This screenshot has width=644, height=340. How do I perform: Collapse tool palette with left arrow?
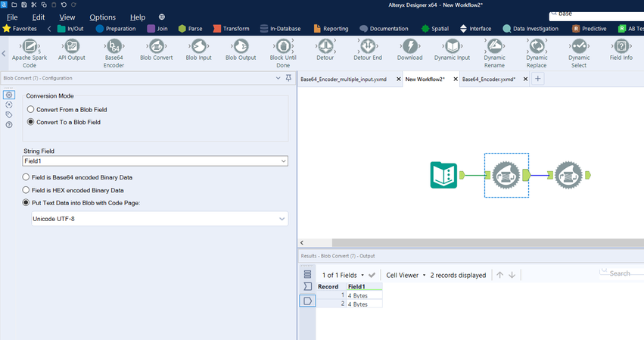pyautogui.click(x=4, y=54)
